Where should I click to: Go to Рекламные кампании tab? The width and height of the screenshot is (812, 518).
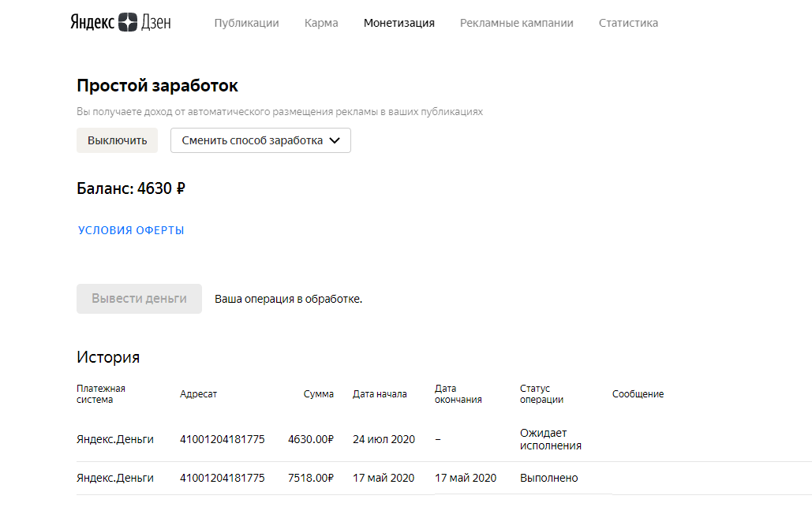517,23
